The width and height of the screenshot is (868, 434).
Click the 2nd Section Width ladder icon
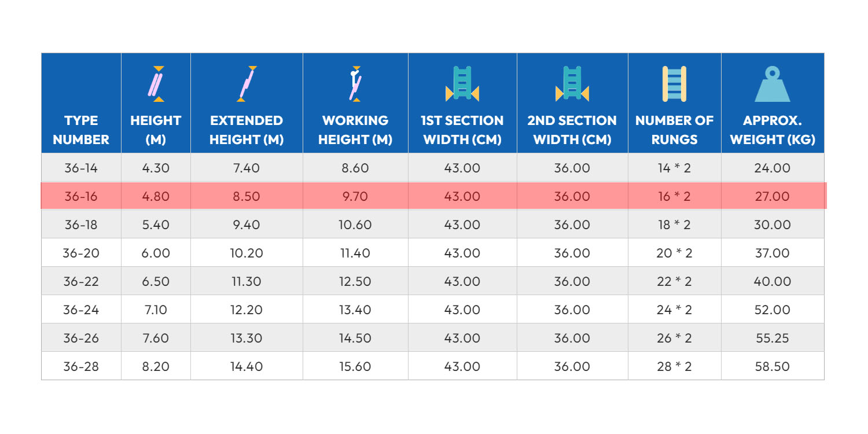572,84
